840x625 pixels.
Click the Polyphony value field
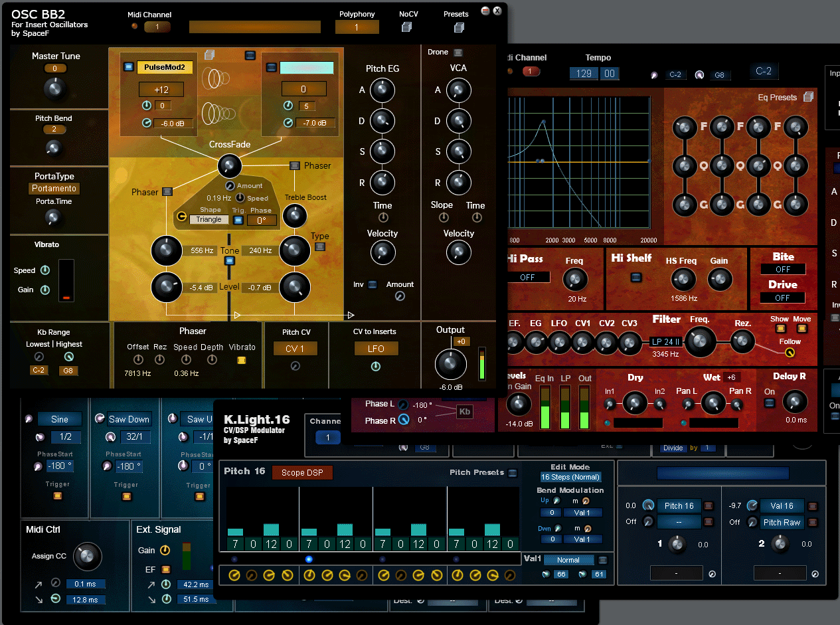point(357,27)
